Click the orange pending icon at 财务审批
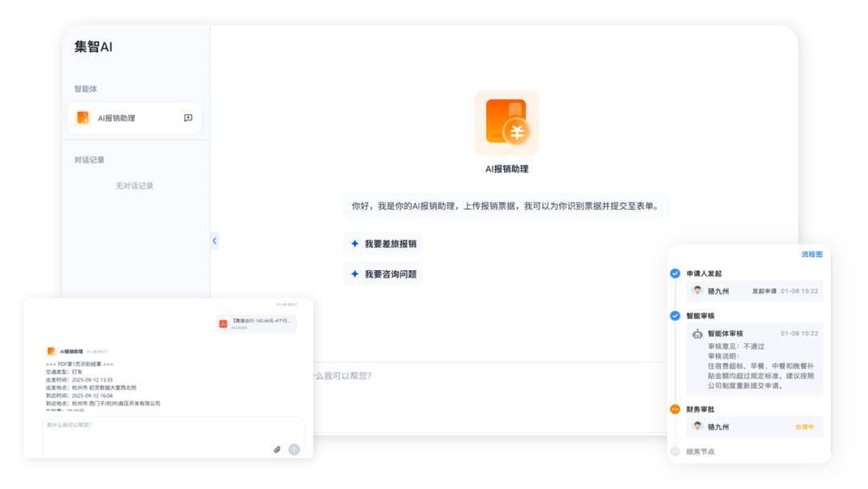The image size is (868, 489). (675, 409)
